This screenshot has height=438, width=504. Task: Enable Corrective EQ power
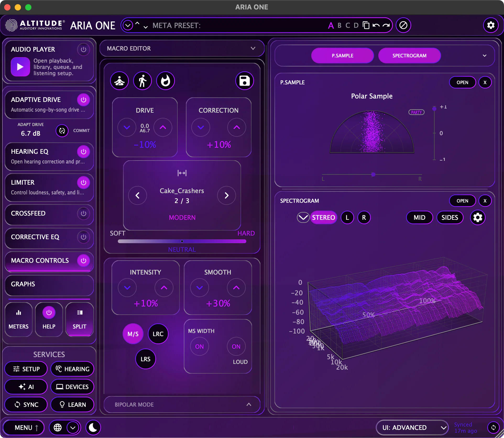point(84,237)
